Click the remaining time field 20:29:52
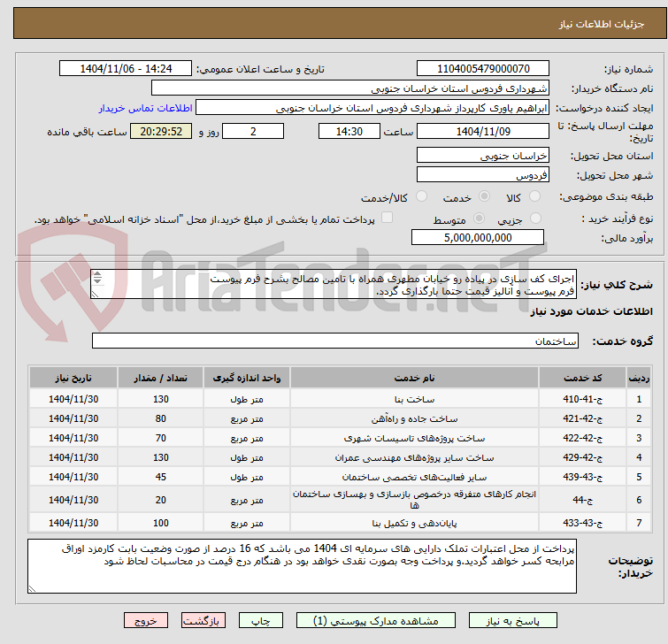668x644 pixels. click(x=161, y=131)
